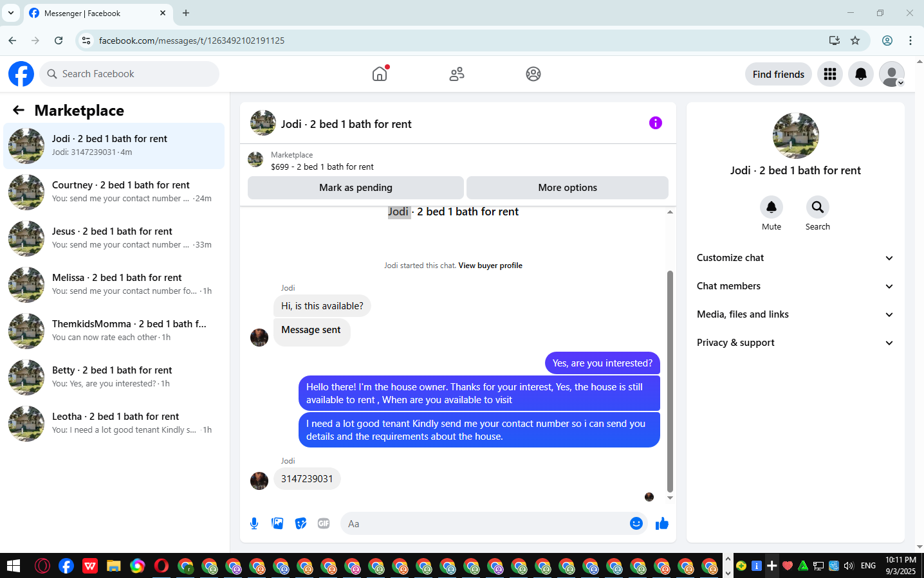924x578 pixels.
Task: Mute this conversation with the bell icon
Action: (772, 207)
